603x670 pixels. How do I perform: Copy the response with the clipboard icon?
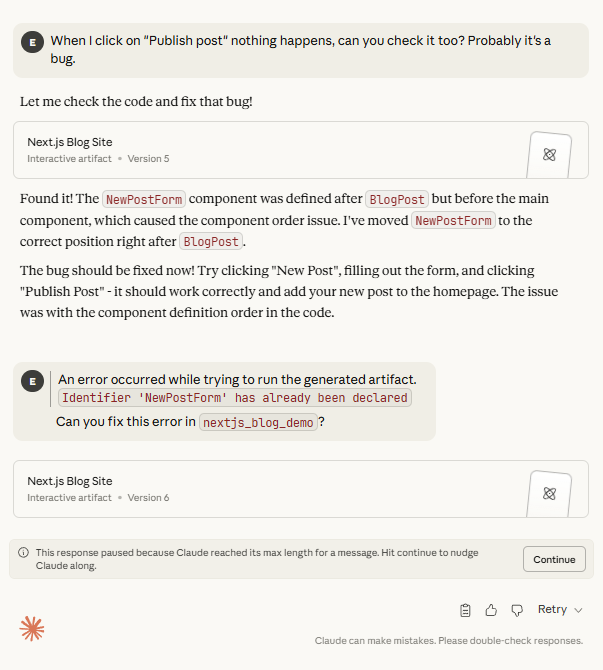click(465, 610)
